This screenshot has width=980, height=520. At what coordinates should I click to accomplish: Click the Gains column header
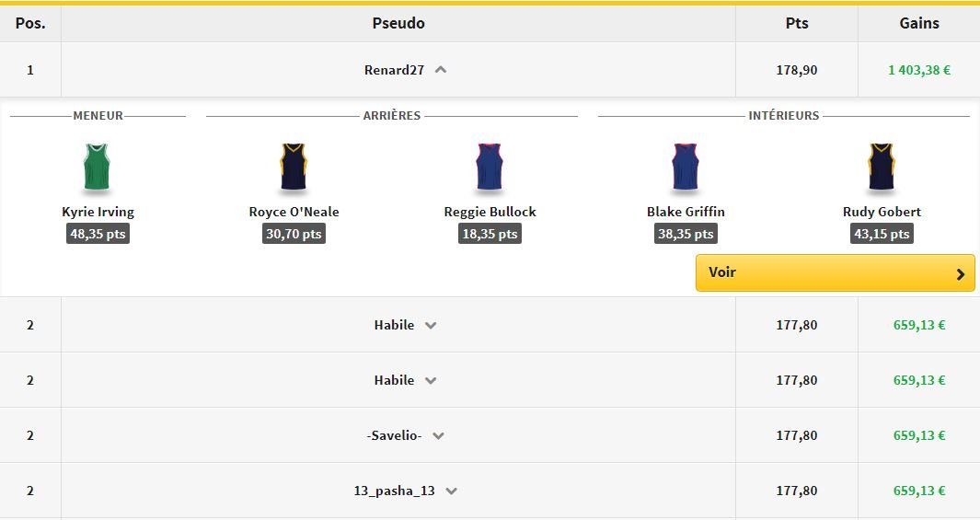pyautogui.click(x=919, y=23)
